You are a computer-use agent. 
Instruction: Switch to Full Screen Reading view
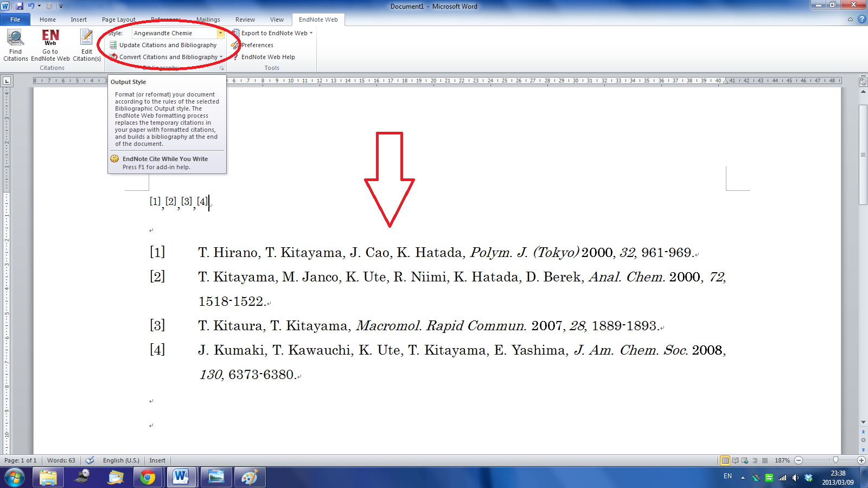point(735,460)
